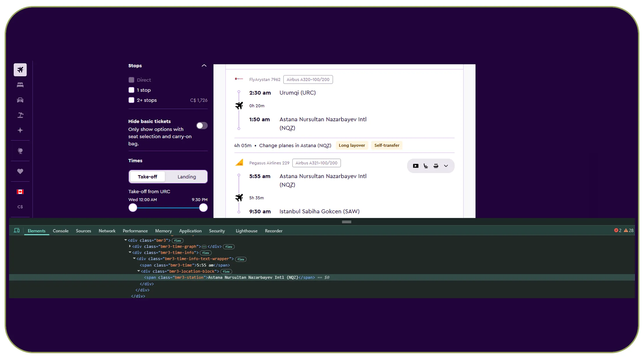This screenshot has height=359, width=644.
Task: Switch to the Memory tab
Action: pyautogui.click(x=163, y=231)
